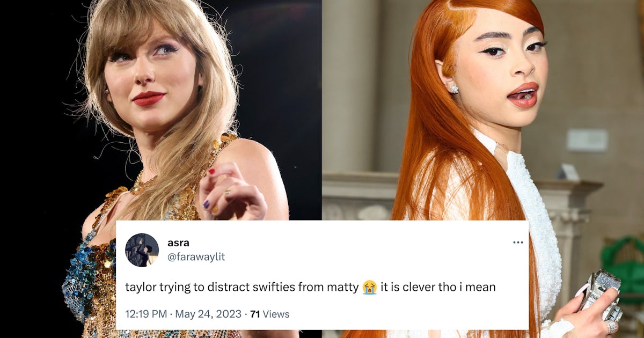644x338 pixels.
Task: Select the tweet text about distracting swifties
Action: coord(310,287)
